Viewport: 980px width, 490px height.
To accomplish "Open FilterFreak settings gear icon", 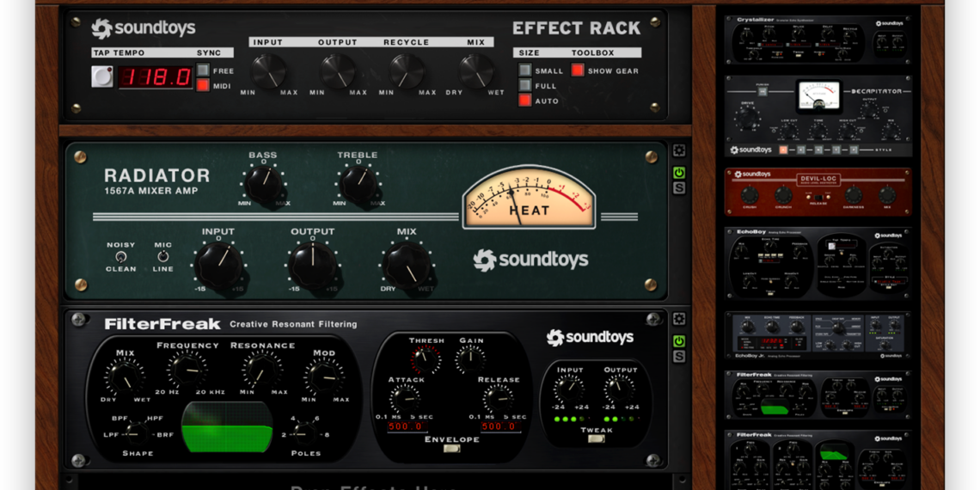I will 679,319.
